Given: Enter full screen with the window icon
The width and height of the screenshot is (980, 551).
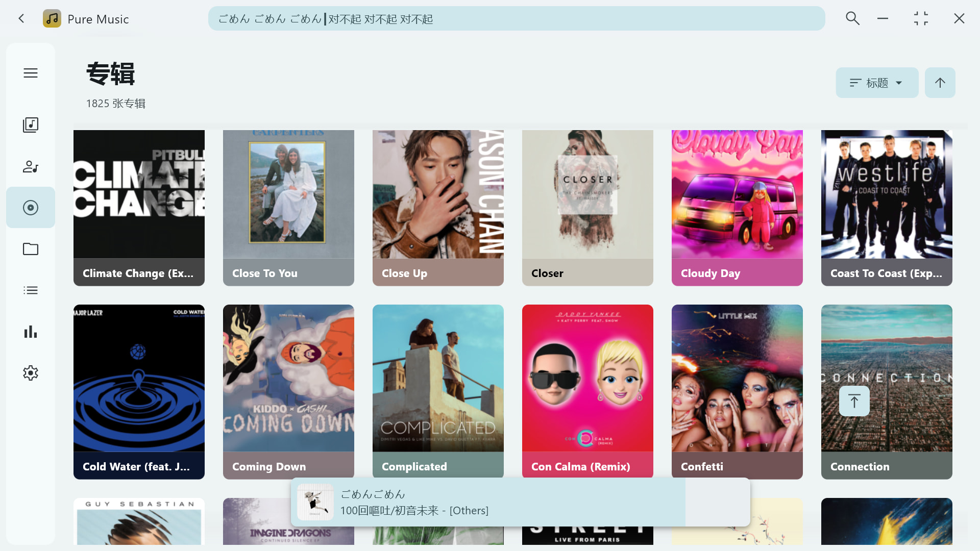Looking at the screenshot, I should (x=921, y=18).
